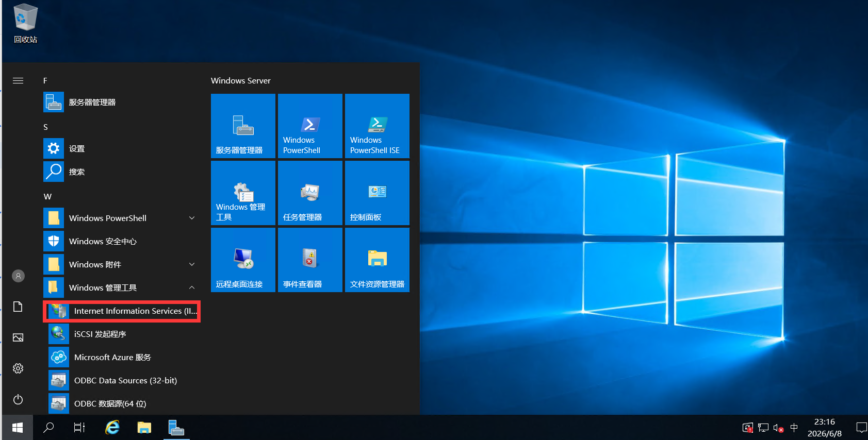This screenshot has height=440, width=868.
Task: Click the Windows 管理工具 folder entry
Action: coord(121,287)
